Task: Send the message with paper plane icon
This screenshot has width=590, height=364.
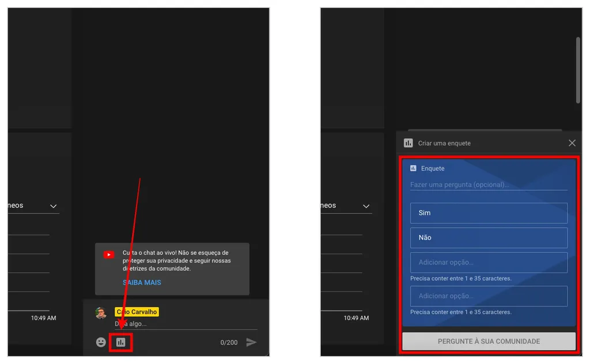Action: pyautogui.click(x=251, y=342)
